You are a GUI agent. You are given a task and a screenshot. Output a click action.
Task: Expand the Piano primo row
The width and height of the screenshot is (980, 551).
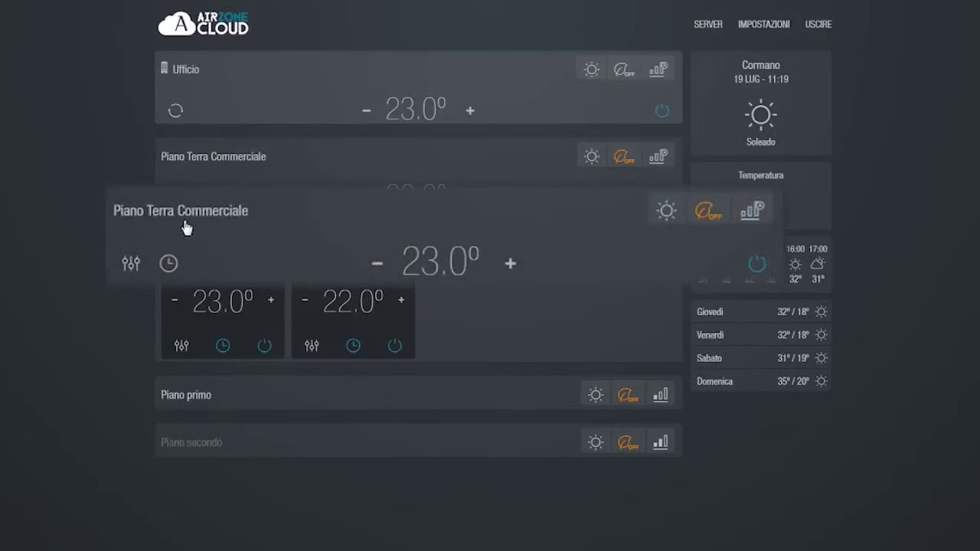(418, 395)
